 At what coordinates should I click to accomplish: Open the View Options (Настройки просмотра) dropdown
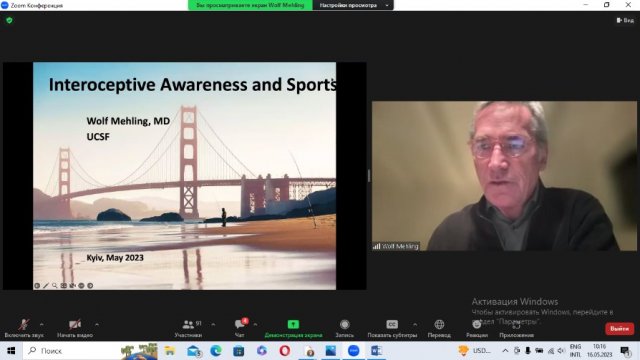(x=353, y=5)
